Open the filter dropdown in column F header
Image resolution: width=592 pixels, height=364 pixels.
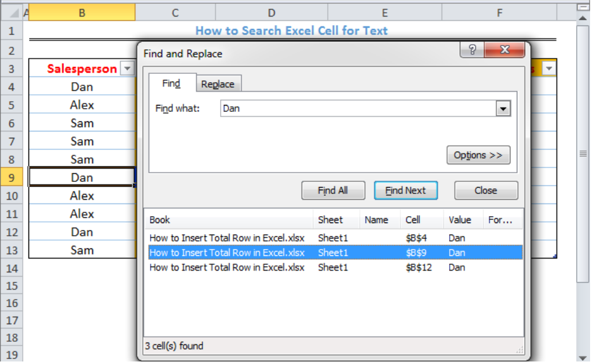point(548,69)
